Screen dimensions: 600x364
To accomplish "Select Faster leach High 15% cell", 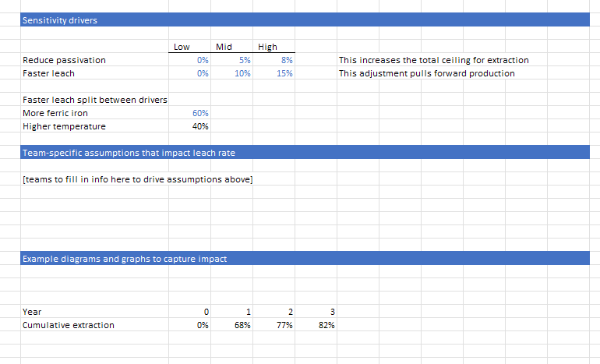I will [274, 73].
